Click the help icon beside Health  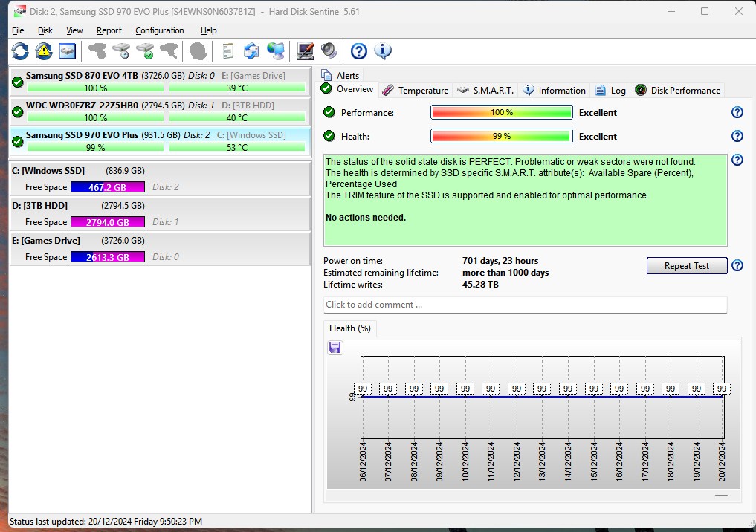(737, 136)
